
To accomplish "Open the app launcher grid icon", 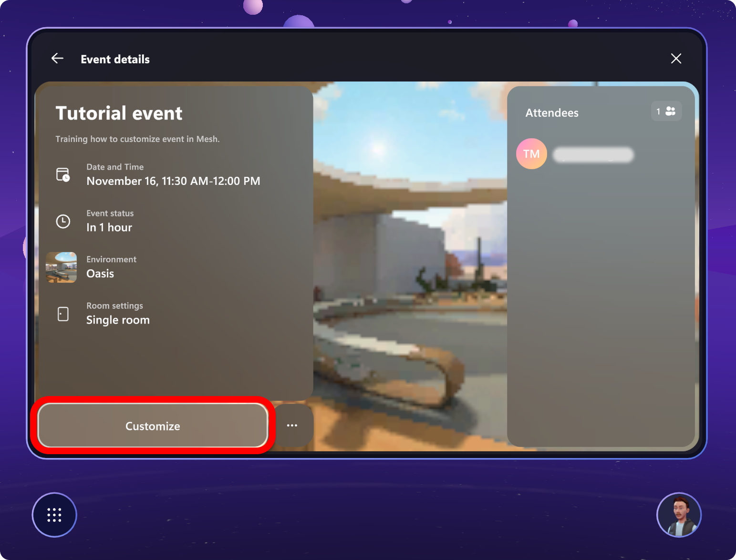I will point(54,515).
